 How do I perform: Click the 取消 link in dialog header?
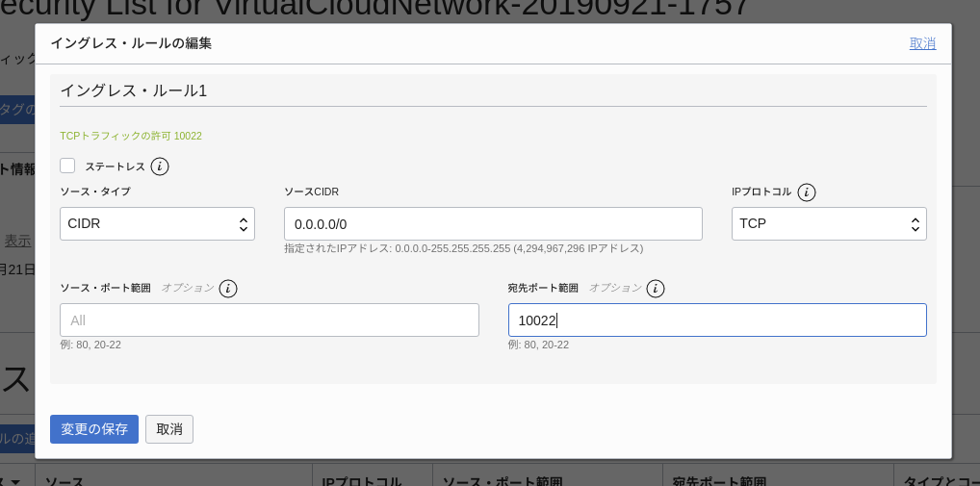[922, 43]
